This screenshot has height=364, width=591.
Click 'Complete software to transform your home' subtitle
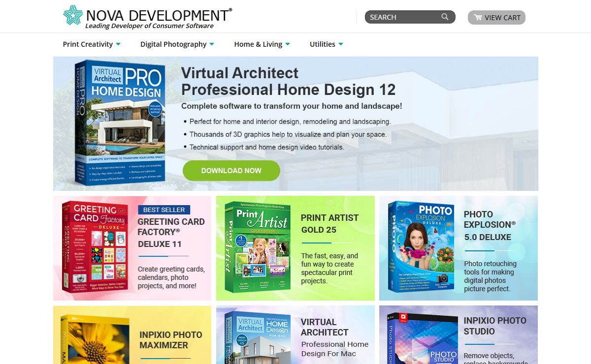(x=292, y=106)
